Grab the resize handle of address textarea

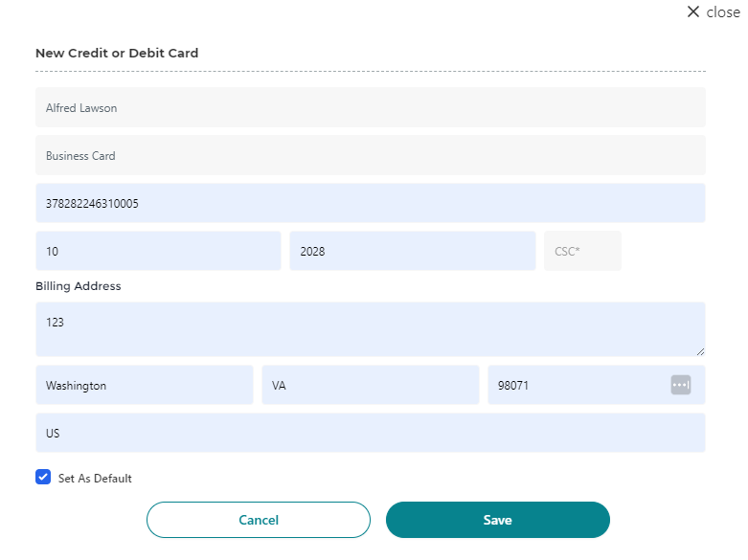(700, 351)
